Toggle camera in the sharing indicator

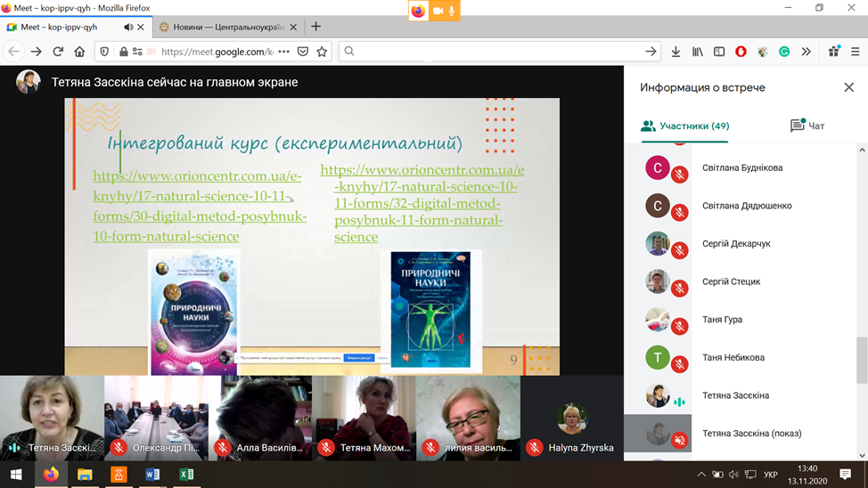[x=438, y=11]
